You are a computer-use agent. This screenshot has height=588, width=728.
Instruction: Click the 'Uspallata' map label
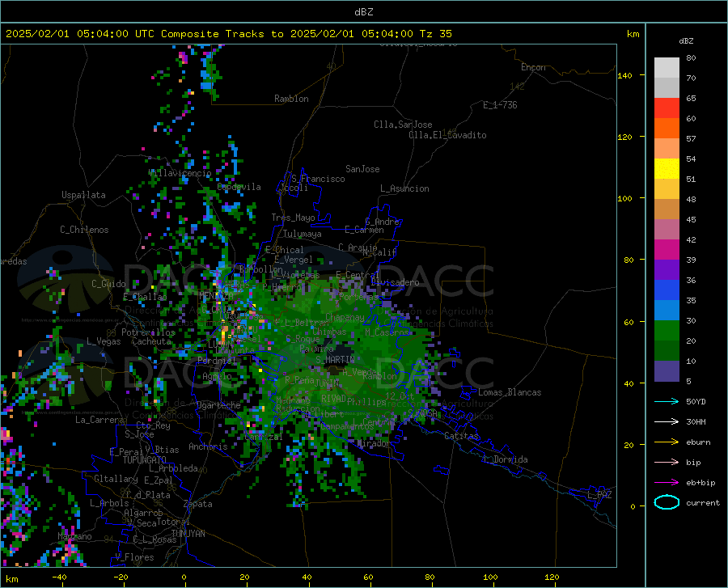coord(83,195)
